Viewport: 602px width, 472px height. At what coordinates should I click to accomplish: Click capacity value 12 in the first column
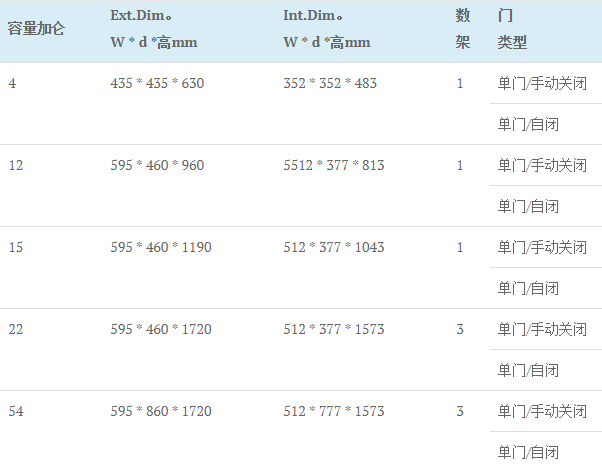[16, 165]
